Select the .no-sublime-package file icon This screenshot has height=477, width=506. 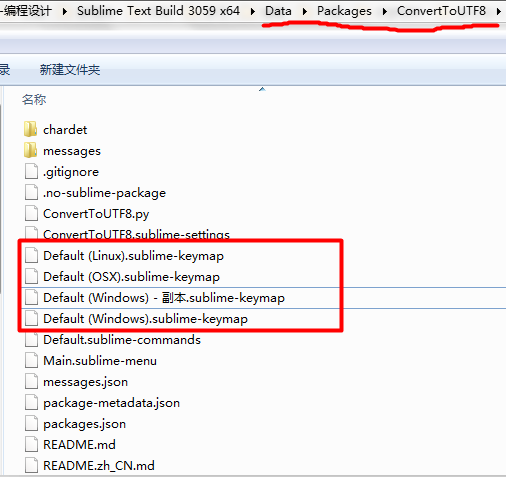tap(31, 192)
